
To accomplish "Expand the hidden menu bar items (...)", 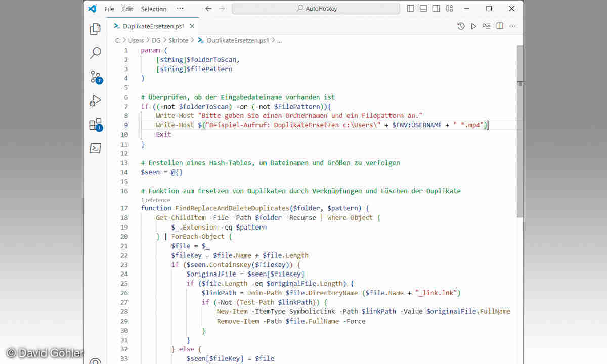I will [x=180, y=9].
